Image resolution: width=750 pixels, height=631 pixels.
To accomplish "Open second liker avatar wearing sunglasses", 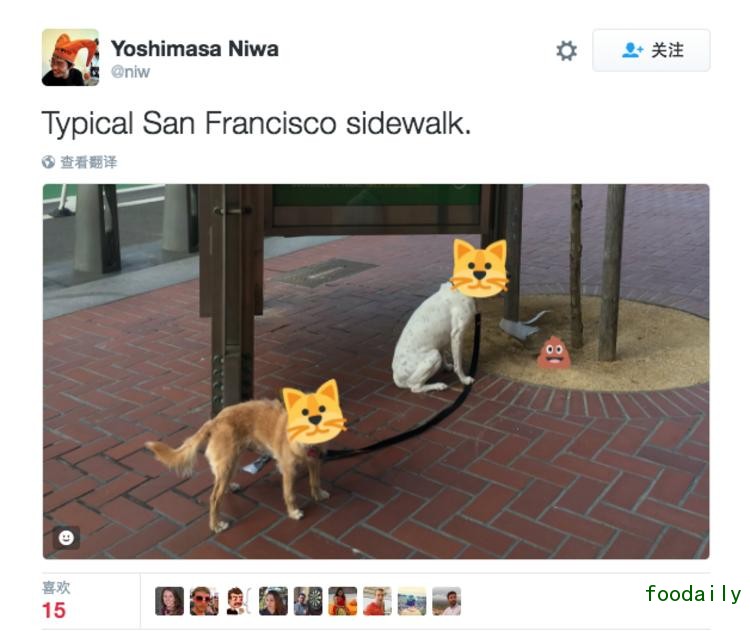I will 204,601.
